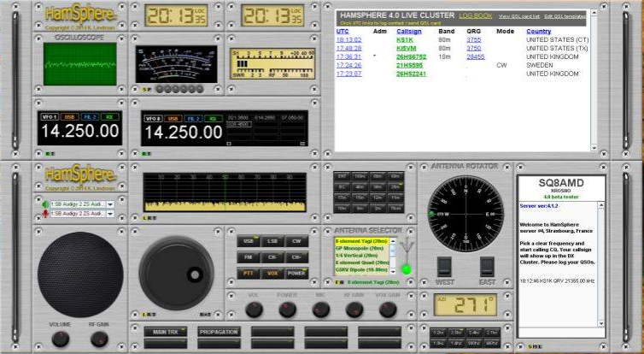
Task: Toggle the USB mode button
Action: [x=248, y=241]
